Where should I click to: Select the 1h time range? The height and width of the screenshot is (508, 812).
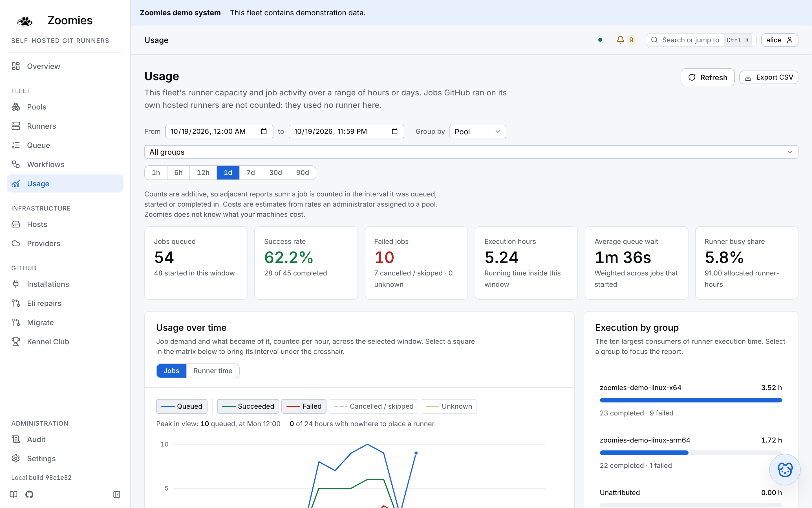click(156, 172)
